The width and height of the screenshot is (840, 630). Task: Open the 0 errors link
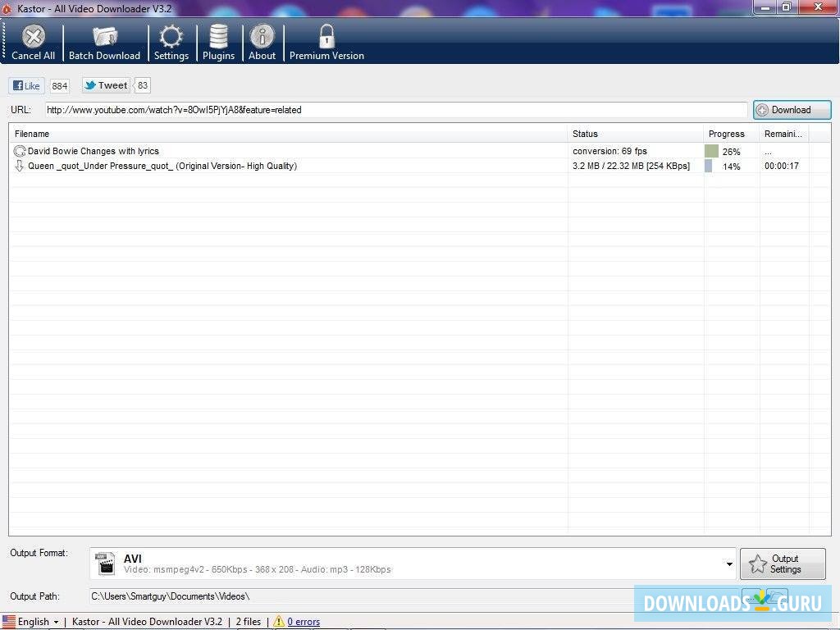coord(304,622)
